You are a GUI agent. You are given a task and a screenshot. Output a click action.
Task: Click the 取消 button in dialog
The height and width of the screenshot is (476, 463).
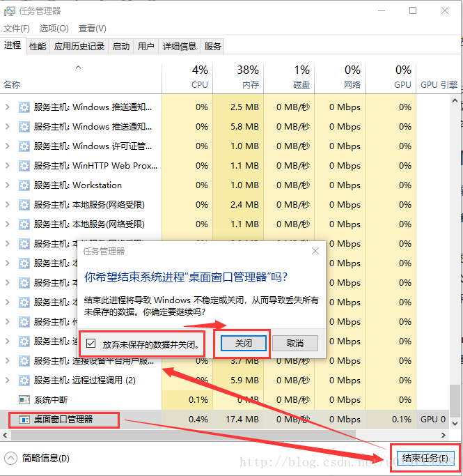tap(295, 344)
